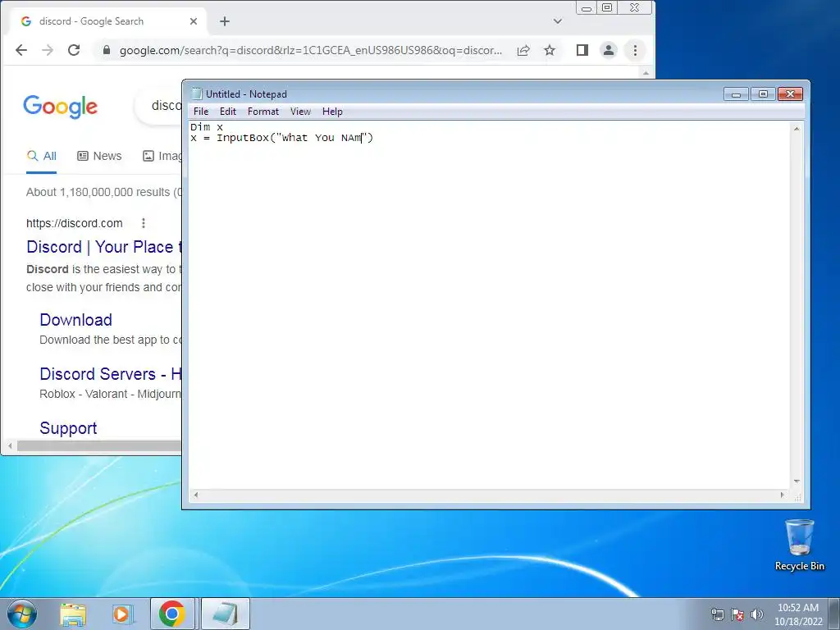Screen dimensions: 840x630
Task: Click the network tray icon
Action: (x=717, y=614)
